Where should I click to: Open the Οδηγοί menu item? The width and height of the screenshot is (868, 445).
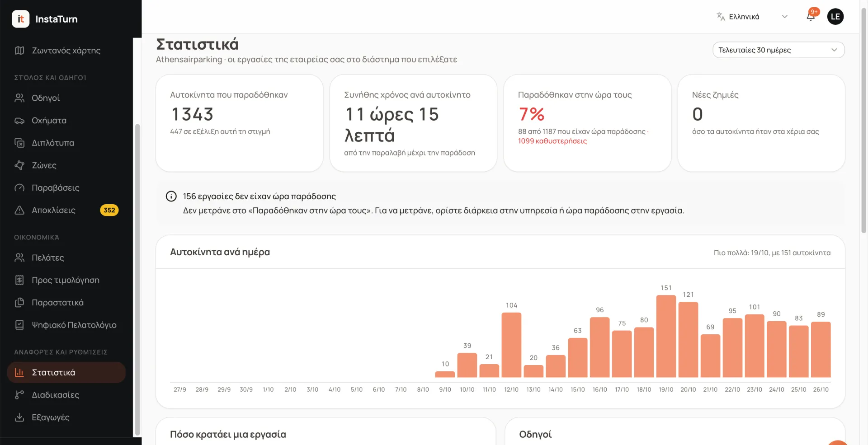(66, 98)
